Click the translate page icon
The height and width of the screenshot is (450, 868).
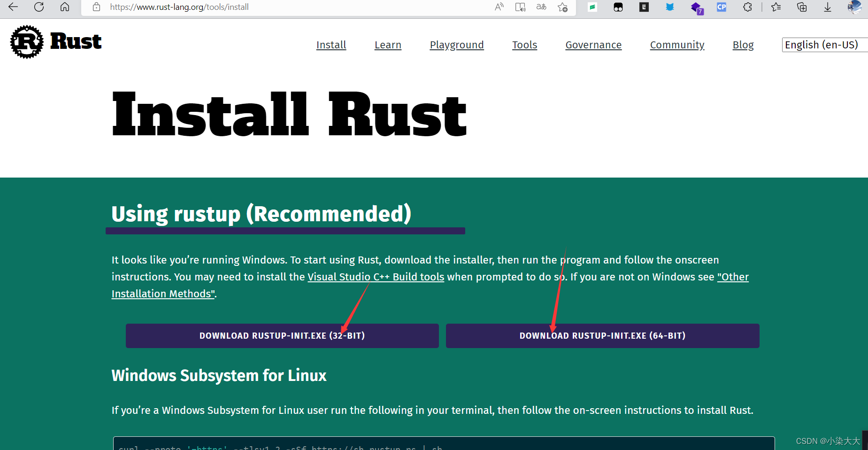541,7
